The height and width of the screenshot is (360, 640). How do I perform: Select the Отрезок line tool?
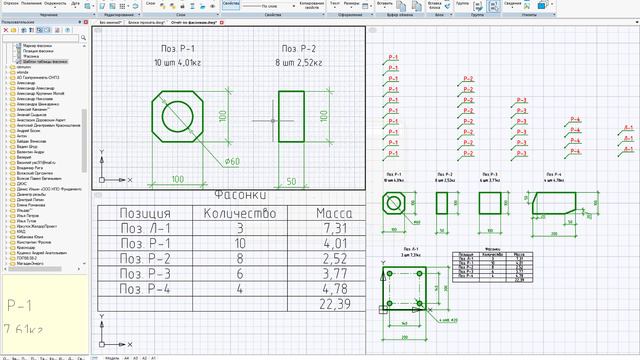click(11, 3)
